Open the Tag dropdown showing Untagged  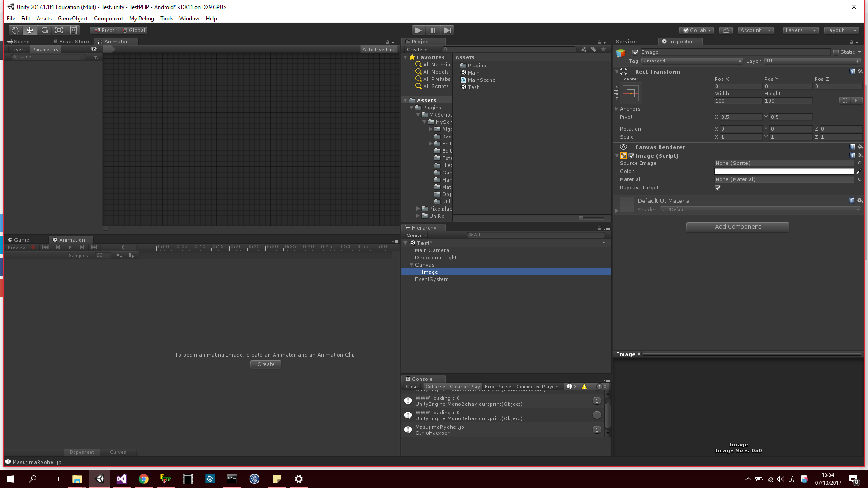point(692,61)
